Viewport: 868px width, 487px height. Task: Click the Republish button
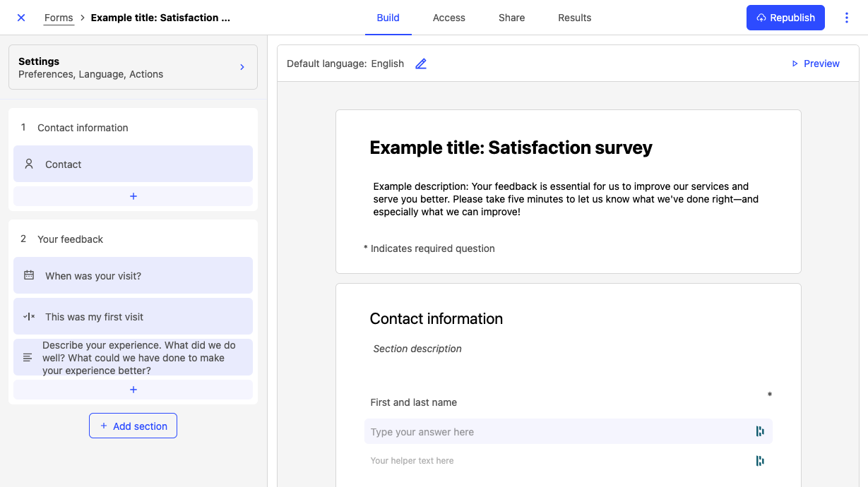pyautogui.click(x=785, y=18)
